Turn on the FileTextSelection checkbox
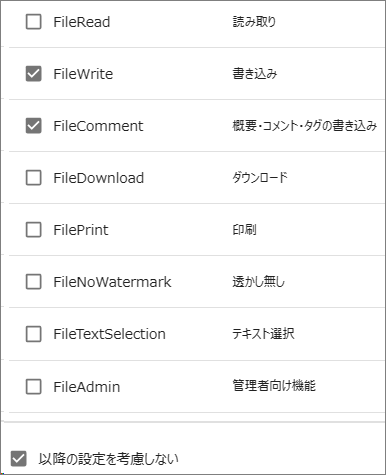 (x=34, y=334)
